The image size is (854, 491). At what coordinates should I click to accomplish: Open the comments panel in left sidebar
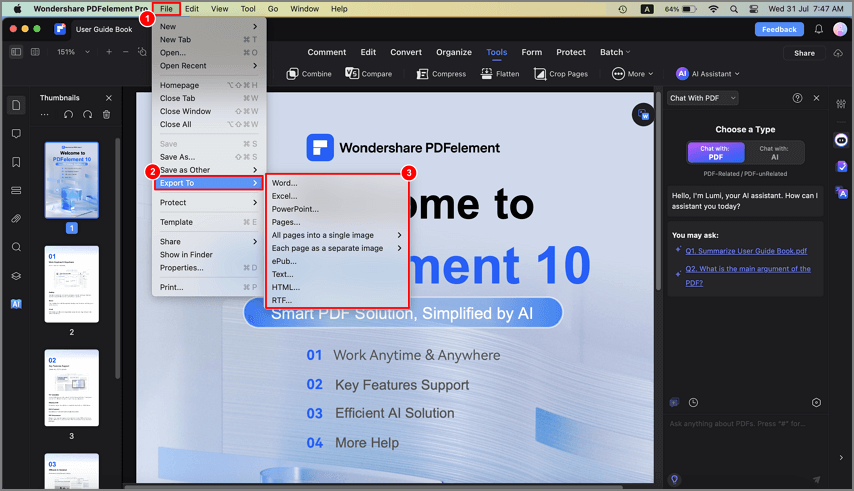[16, 133]
